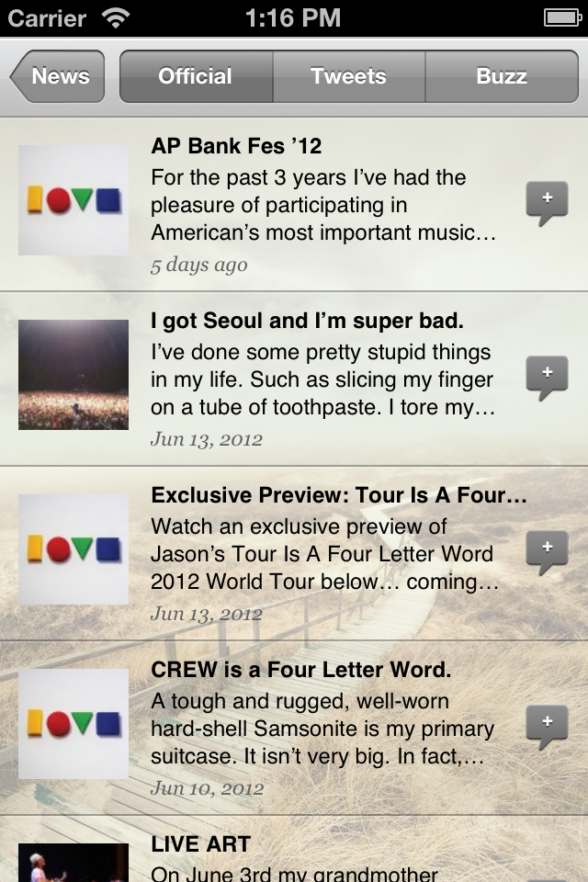588x882 pixels.
Task: Open CREW post LOVE album thumbnail
Action: click(73, 724)
